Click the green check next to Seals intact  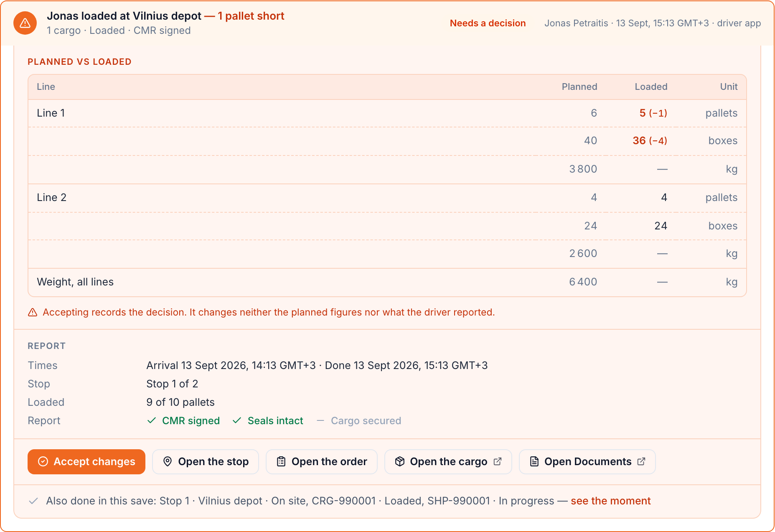click(237, 420)
